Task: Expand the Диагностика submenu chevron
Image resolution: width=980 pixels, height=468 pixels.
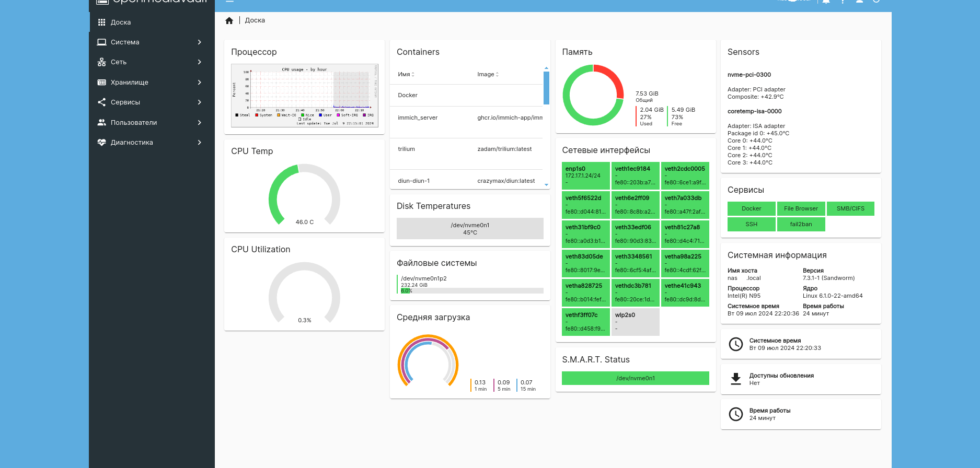Action: coord(200,143)
